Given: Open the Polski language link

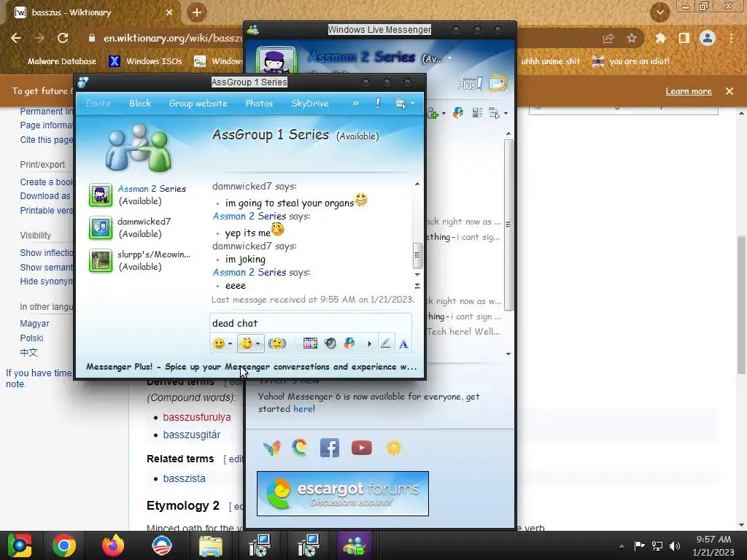Looking at the screenshot, I should click(x=31, y=338).
